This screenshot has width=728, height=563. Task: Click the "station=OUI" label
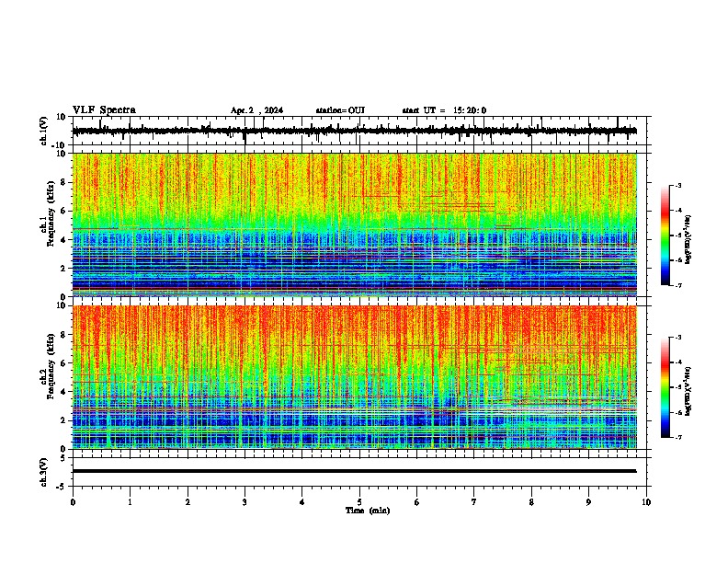pos(340,110)
